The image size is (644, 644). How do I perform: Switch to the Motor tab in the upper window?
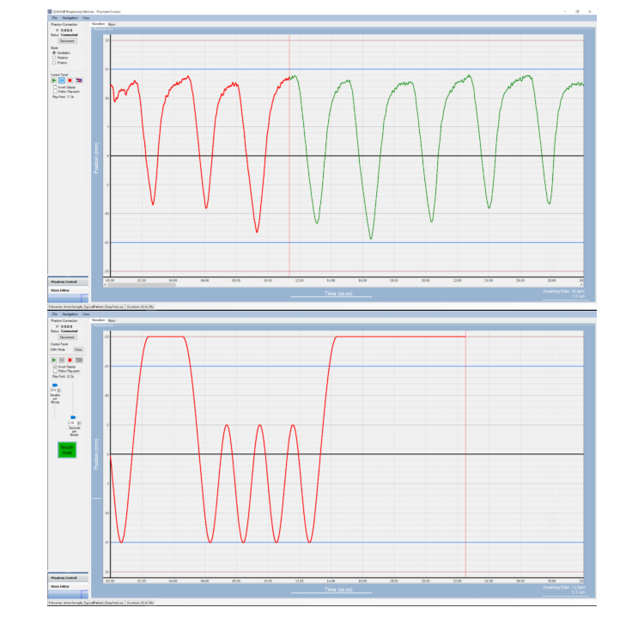coord(112,25)
